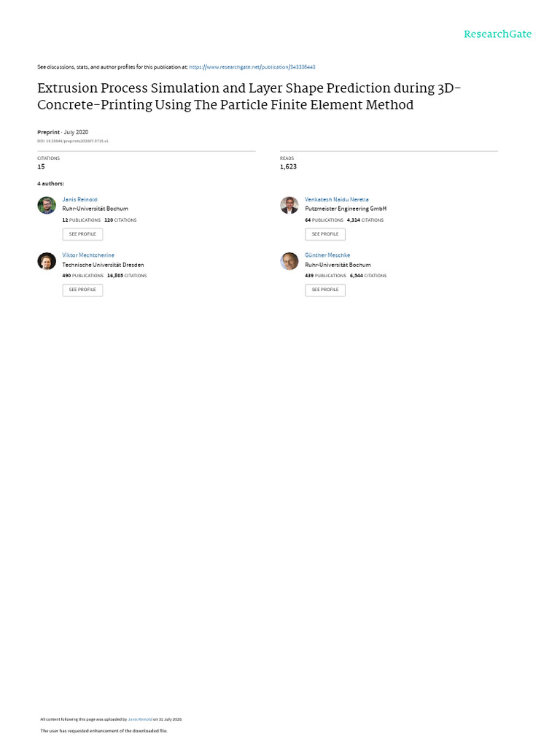Click Venkatesh Naidu Nerella's profile photo
Viewport: 560px width, 747px height.
(289, 205)
